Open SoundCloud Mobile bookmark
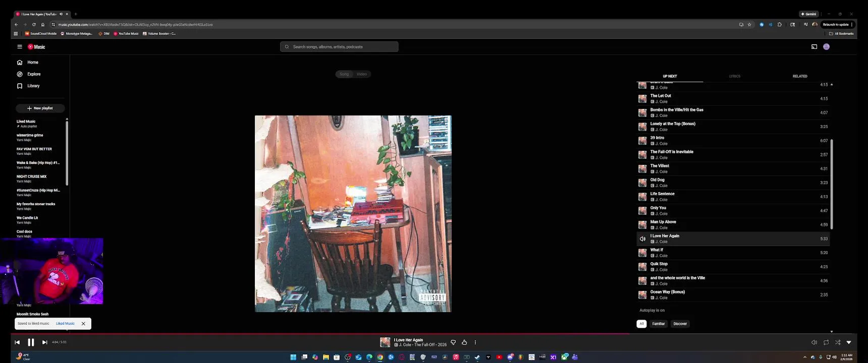868x363 pixels. [x=41, y=34]
